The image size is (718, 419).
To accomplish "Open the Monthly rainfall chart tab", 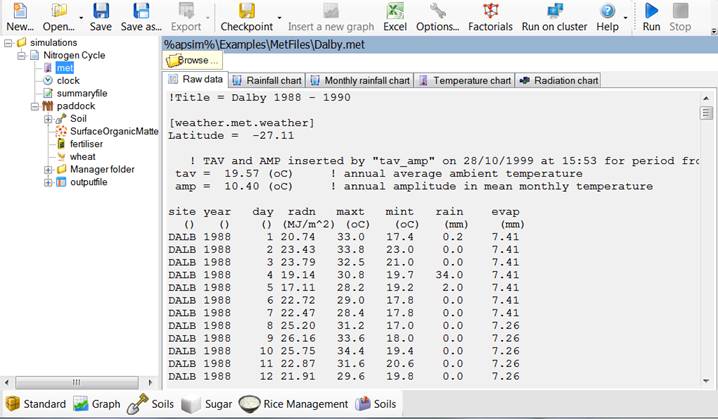I will pyautogui.click(x=360, y=81).
